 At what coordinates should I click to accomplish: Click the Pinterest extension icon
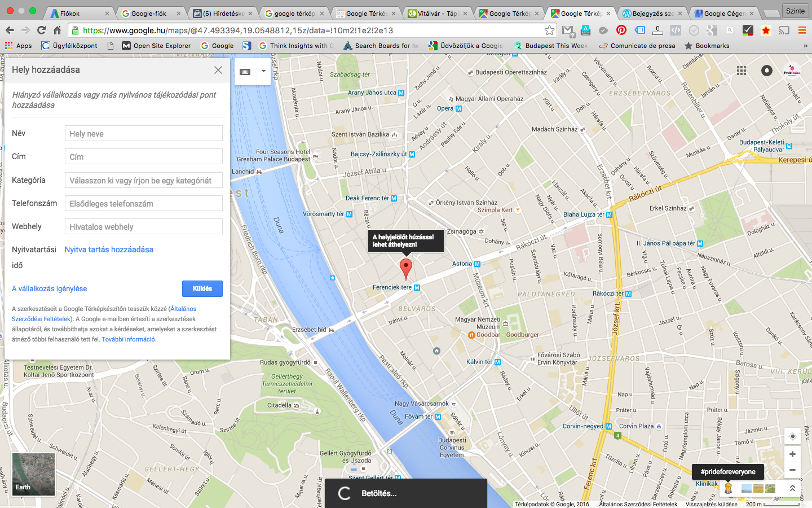pyautogui.click(x=621, y=30)
